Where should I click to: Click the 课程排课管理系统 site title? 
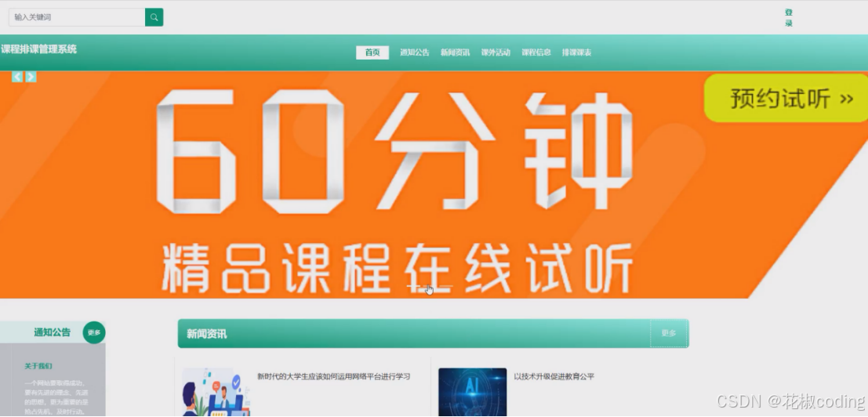[x=38, y=49]
